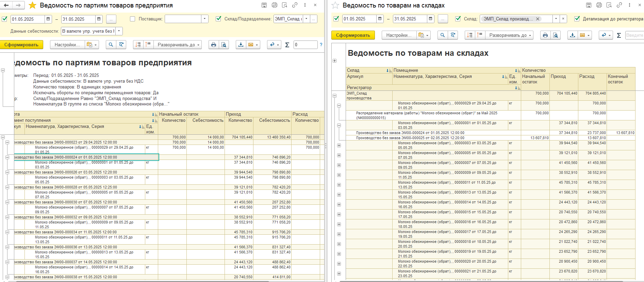644x282 pixels.
Task: Open more actions menu of right report
Action: [629, 5]
